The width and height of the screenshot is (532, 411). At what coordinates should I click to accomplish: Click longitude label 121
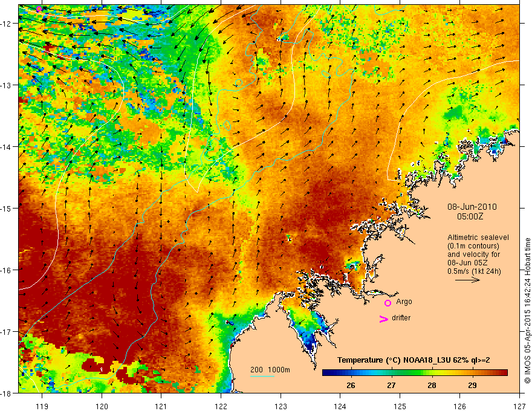coord(161,406)
